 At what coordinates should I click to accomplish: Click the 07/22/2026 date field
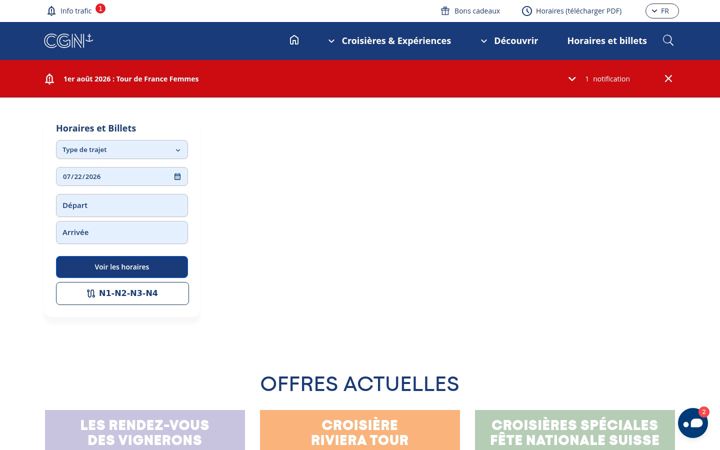(122, 176)
